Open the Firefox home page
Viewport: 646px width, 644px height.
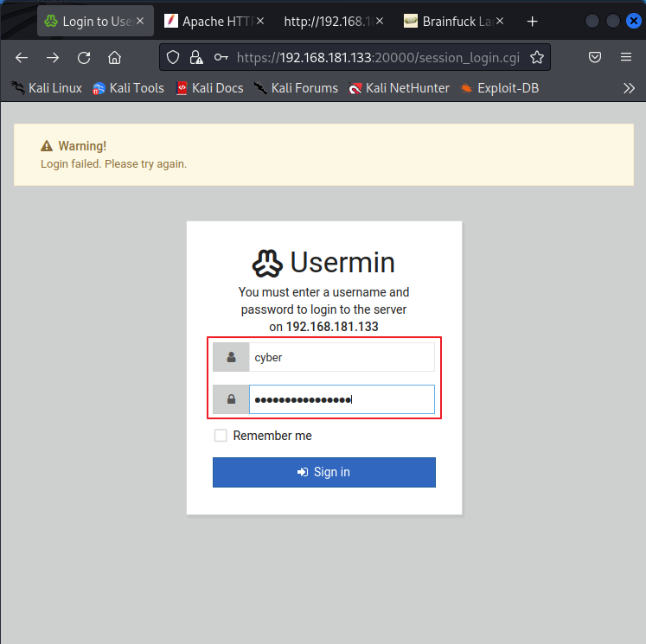point(114,58)
